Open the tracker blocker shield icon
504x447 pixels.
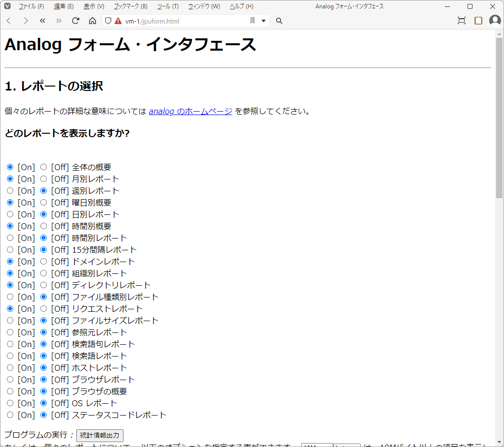tap(108, 21)
